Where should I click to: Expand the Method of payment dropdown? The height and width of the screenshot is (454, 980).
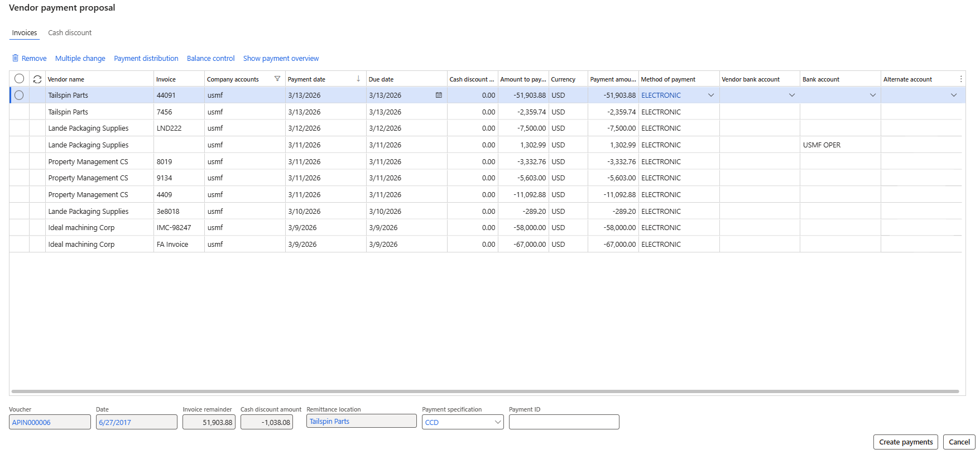(710, 95)
